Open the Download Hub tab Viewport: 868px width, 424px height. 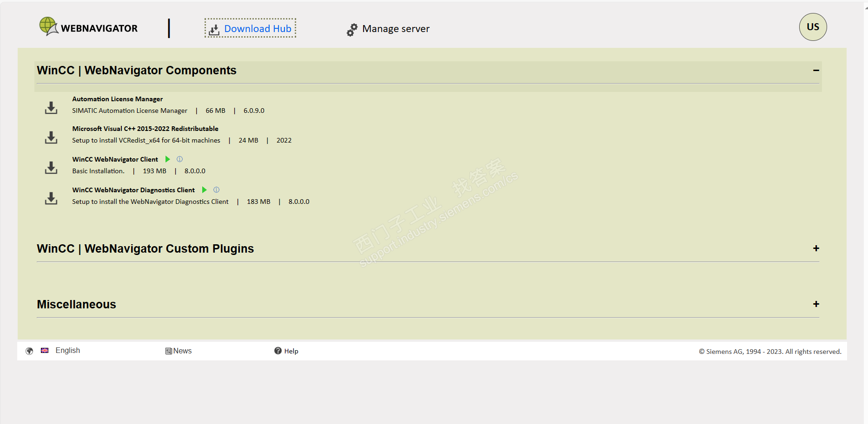250,28
